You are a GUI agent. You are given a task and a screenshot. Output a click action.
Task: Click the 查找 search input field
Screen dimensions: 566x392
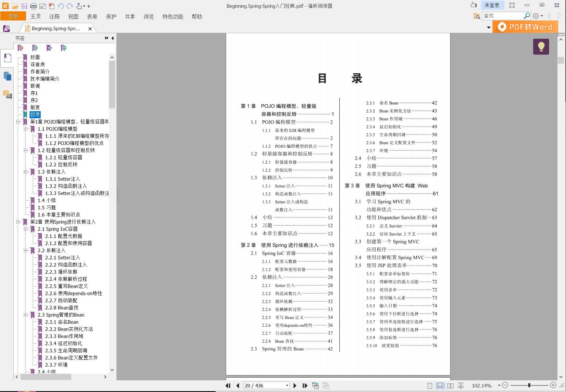[x=503, y=16]
